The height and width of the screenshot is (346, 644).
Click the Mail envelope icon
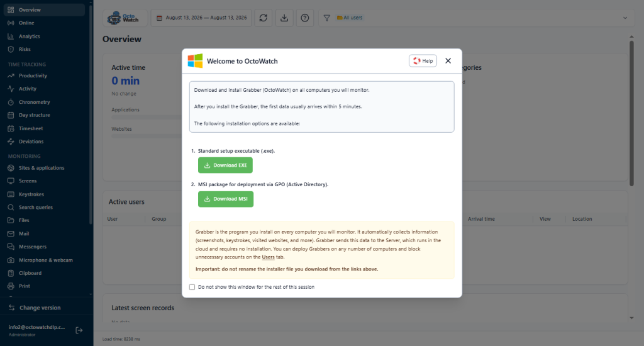coord(11,234)
